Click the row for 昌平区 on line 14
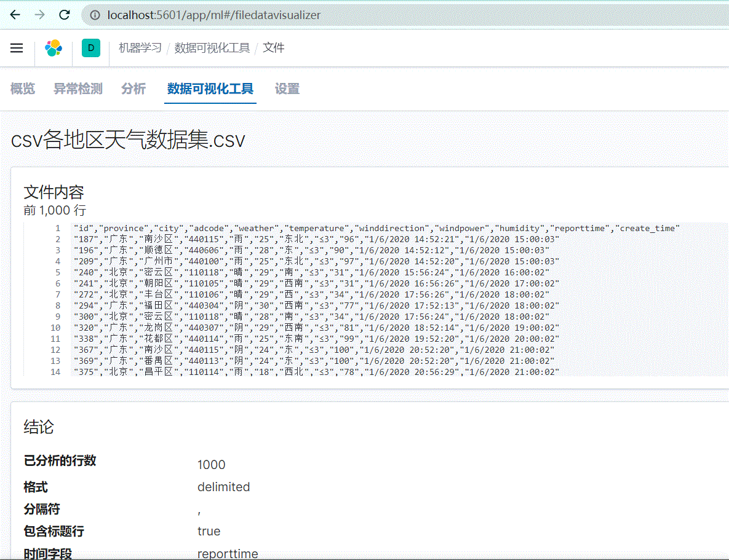729x560 pixels. click(x=316, y=372)
